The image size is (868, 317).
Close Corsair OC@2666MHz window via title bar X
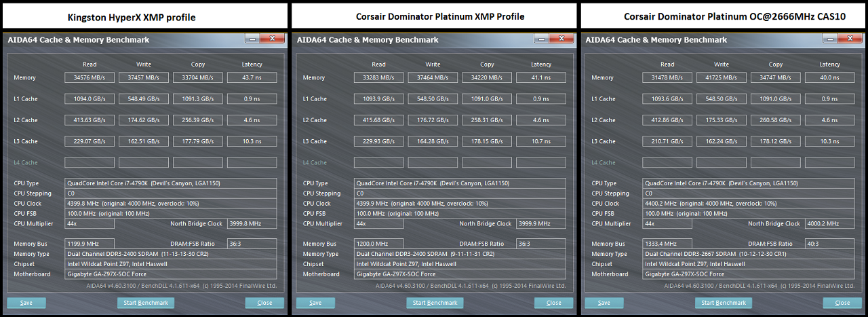coord(850,38)
